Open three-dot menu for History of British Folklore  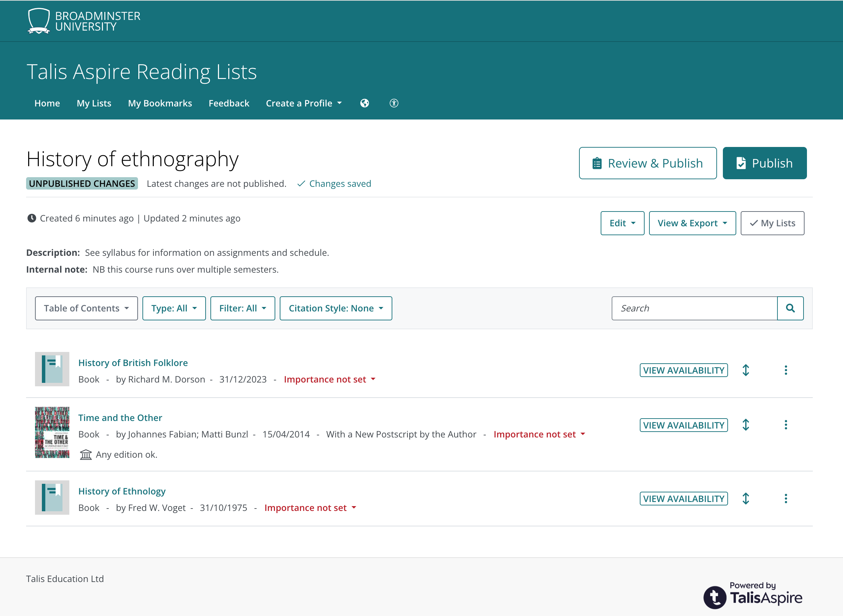(x=786, y=370)
